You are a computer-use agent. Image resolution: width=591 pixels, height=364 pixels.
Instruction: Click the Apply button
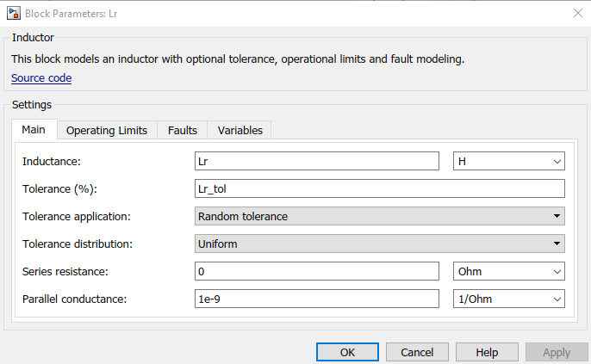coord(557,352)
